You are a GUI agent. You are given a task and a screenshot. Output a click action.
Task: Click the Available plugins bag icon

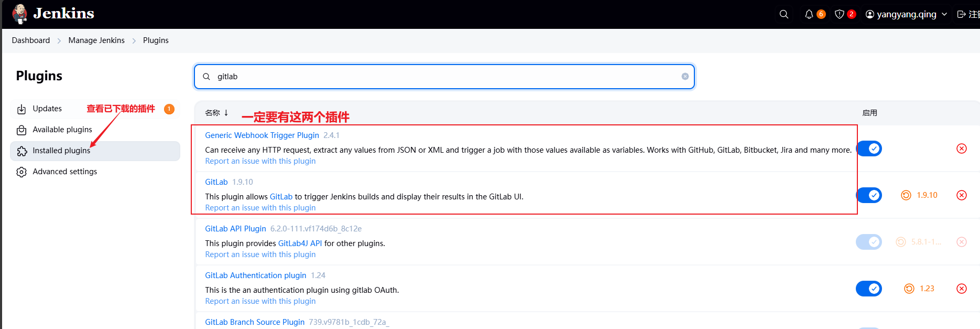coord(21,130)
